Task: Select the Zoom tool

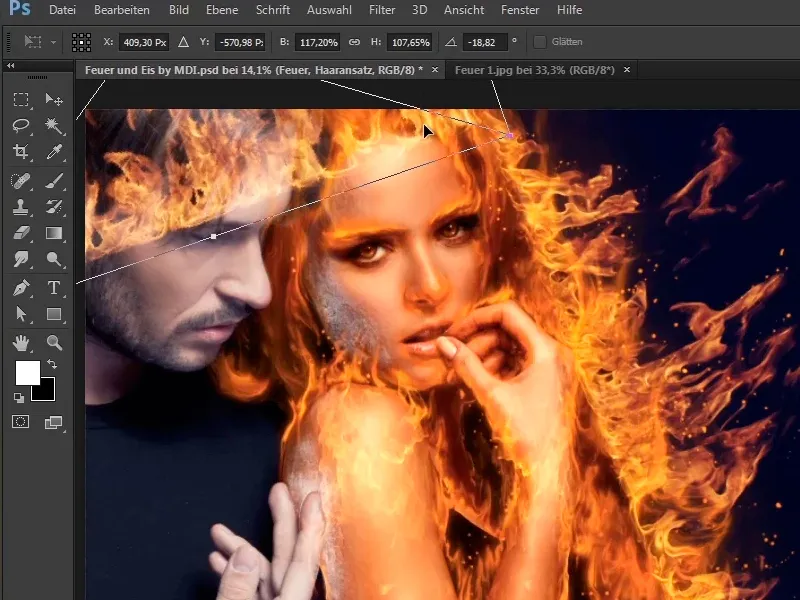Action: point(54,343)
